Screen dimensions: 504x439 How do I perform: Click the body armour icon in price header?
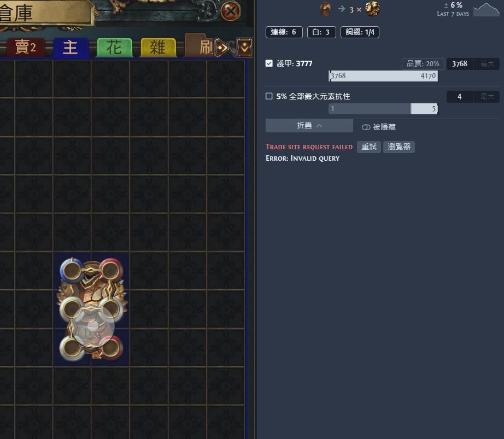coord(325,9)
